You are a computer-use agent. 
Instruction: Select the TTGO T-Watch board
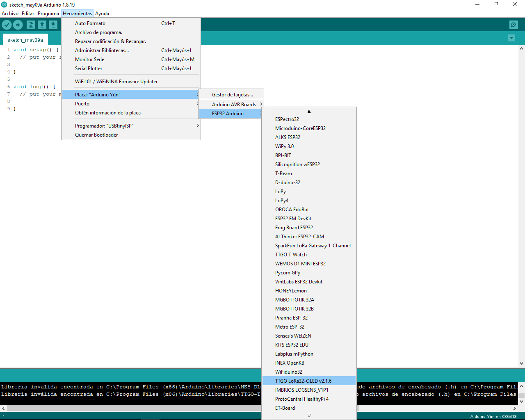click(x=309, y=255)
